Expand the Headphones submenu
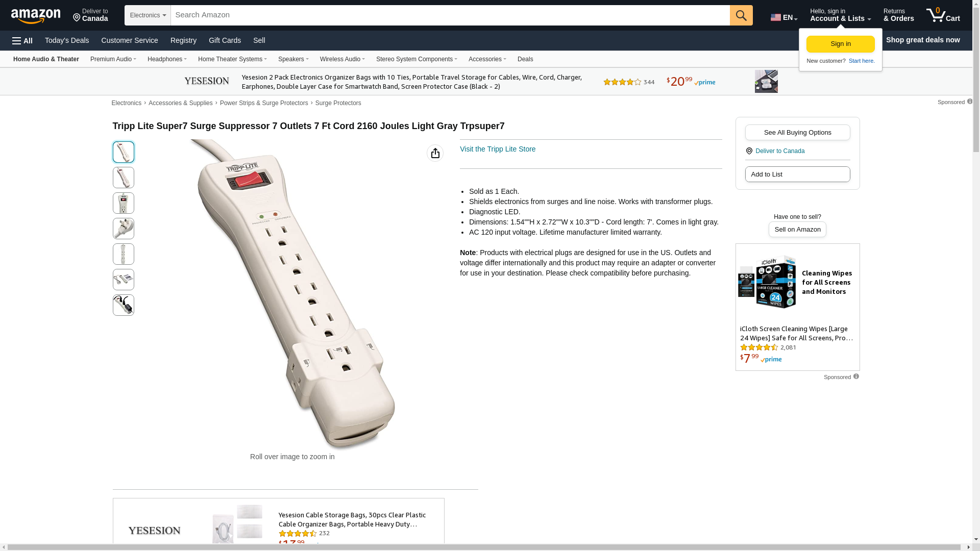 167,59
